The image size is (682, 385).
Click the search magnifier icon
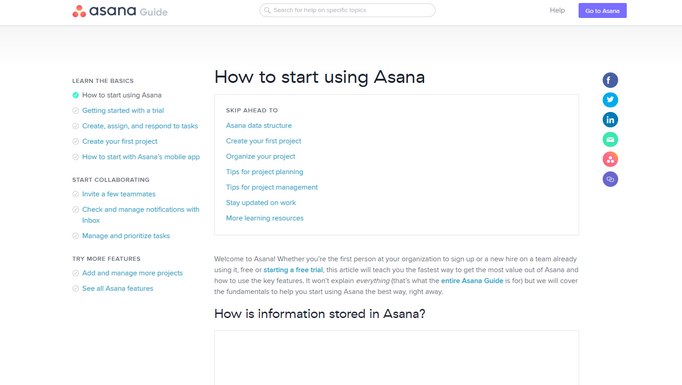tap(267, 10)
